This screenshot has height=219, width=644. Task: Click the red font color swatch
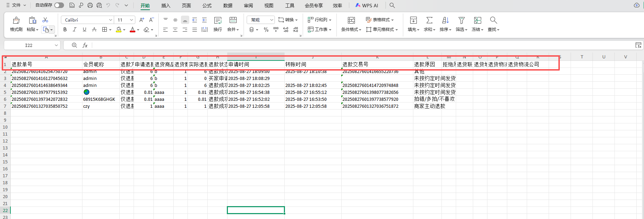pyautogui.click(x=132, y=30)
